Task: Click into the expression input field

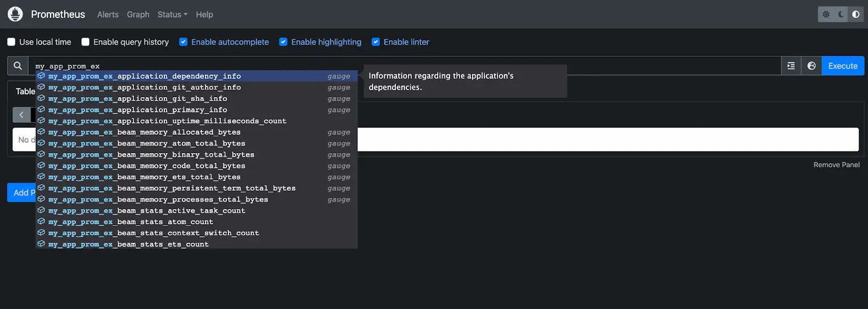Action: click(405, 66)
